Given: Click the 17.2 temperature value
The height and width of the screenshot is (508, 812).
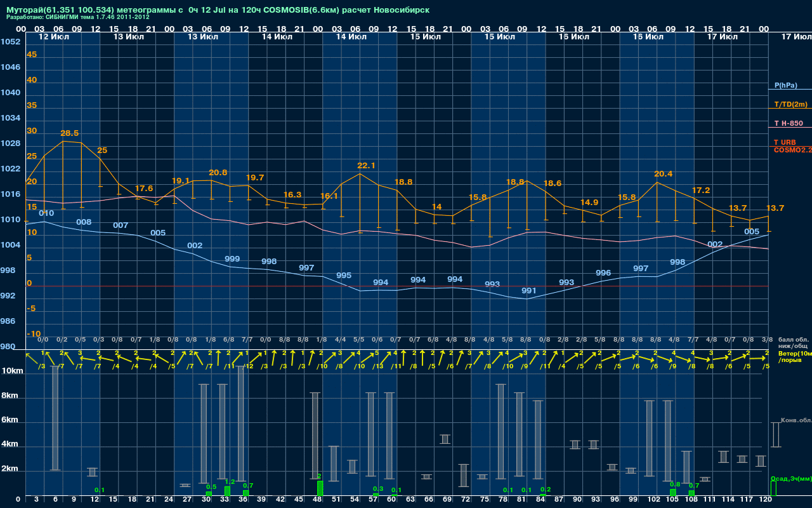Looking at the screenshot, I should 700,190.
